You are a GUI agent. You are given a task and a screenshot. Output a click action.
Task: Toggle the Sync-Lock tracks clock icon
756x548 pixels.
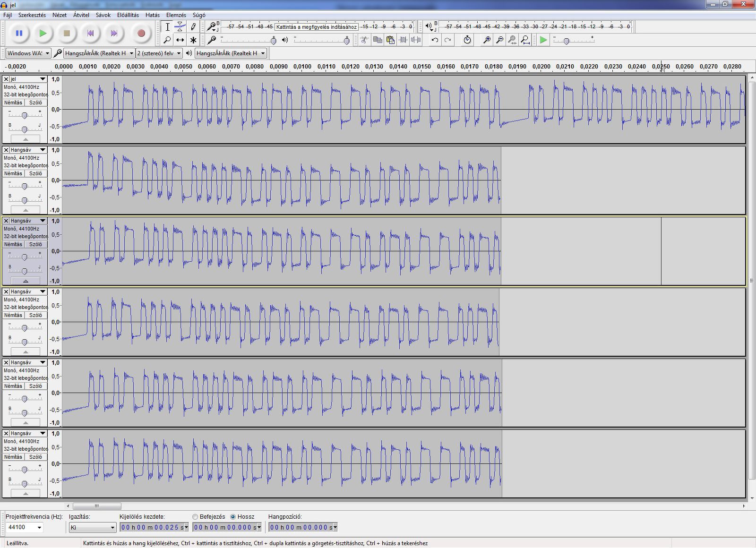click(467, 40)
